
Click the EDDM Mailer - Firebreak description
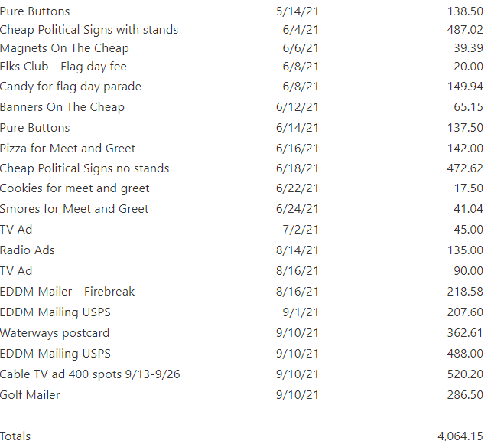pyautogui.click(x=67, y=292)
